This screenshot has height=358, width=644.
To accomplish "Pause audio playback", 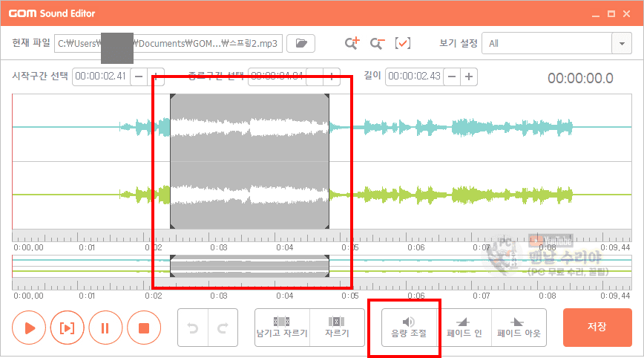I will 106,328.
